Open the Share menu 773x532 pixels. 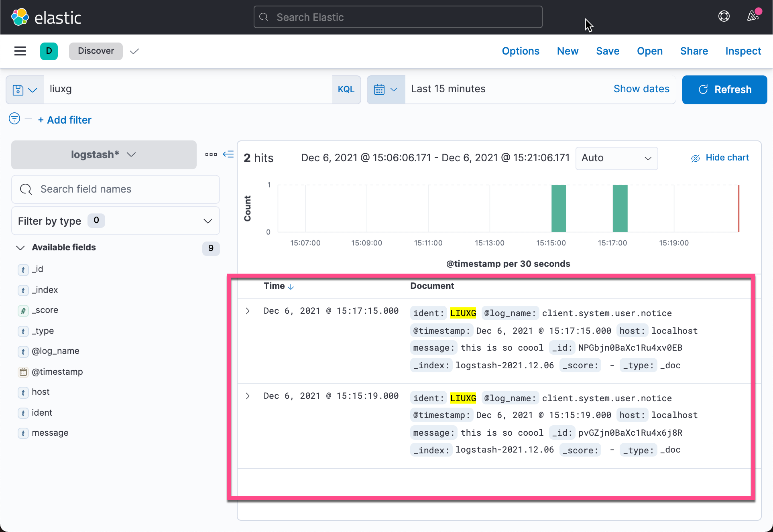tap(694, 51)
